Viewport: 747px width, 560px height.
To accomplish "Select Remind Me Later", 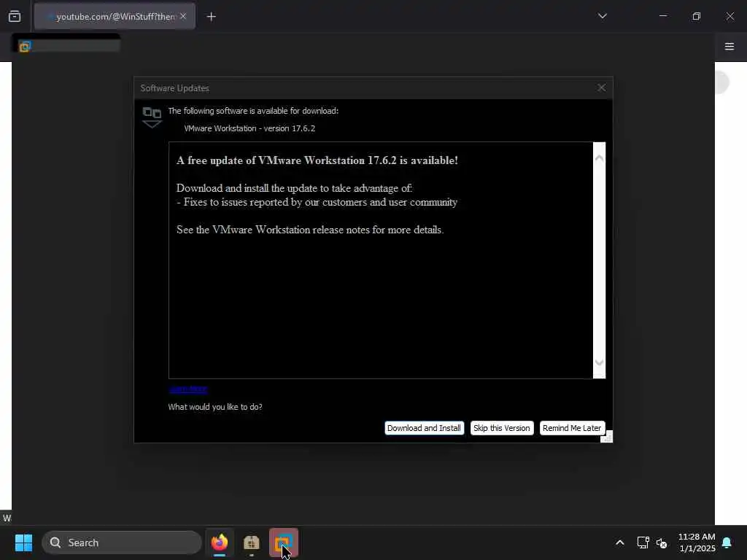I will 572,427.
